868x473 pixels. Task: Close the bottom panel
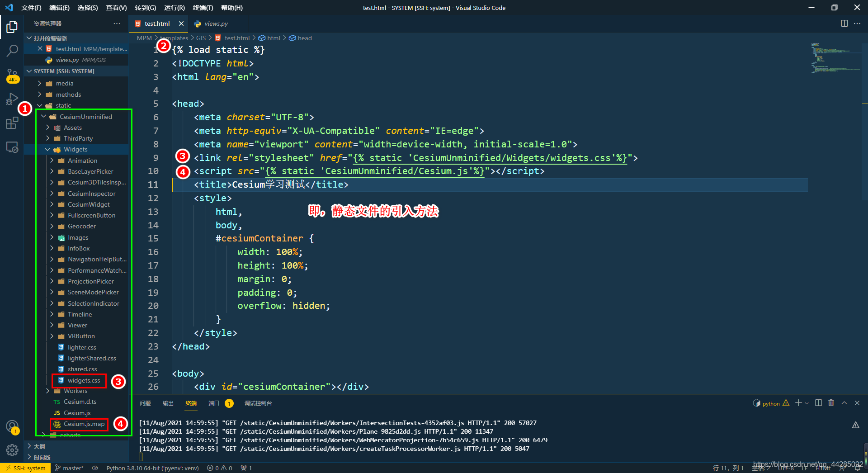click(x=857, y=403)
